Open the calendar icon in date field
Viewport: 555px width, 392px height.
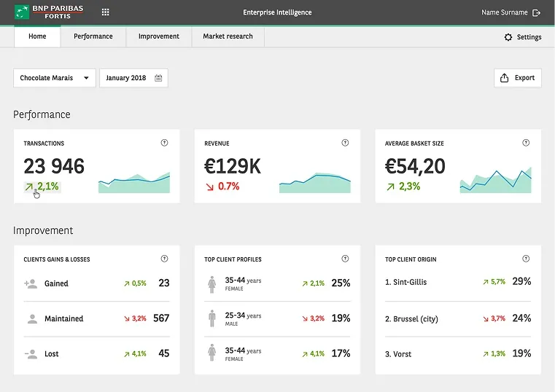point(158,78)
